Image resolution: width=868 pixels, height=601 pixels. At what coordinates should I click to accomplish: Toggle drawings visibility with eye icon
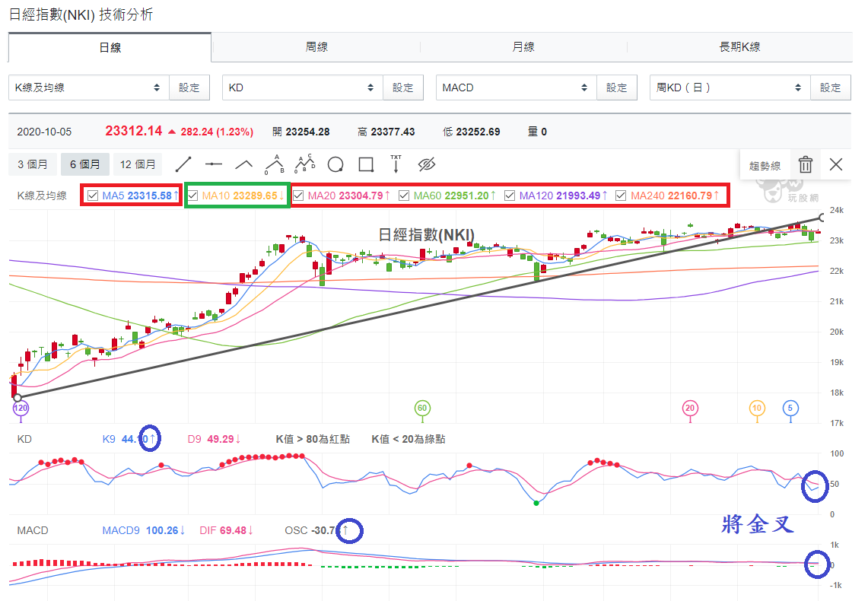click(427, 164)
